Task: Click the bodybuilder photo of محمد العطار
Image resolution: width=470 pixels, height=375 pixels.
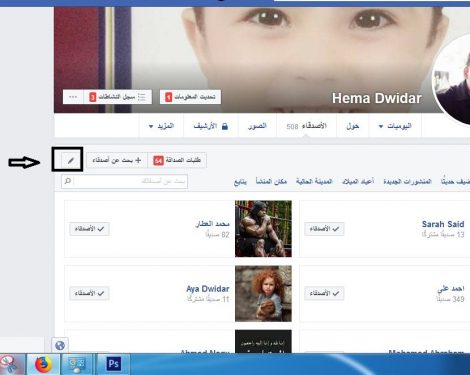Action: click(263, 229)
